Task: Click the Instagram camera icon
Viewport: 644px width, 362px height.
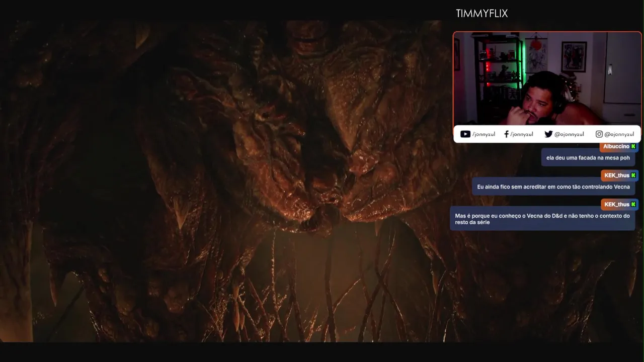Action: (x=599, y=134)
